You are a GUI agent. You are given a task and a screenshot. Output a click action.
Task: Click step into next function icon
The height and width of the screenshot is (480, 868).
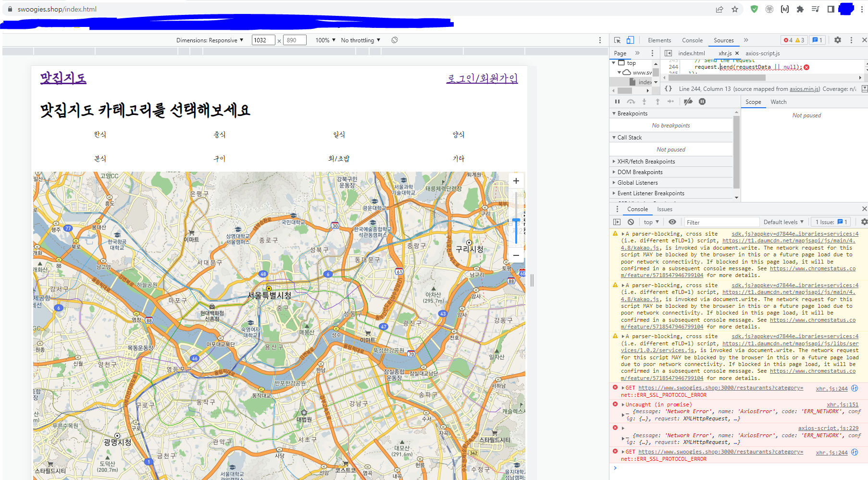(x=645, y=101)
